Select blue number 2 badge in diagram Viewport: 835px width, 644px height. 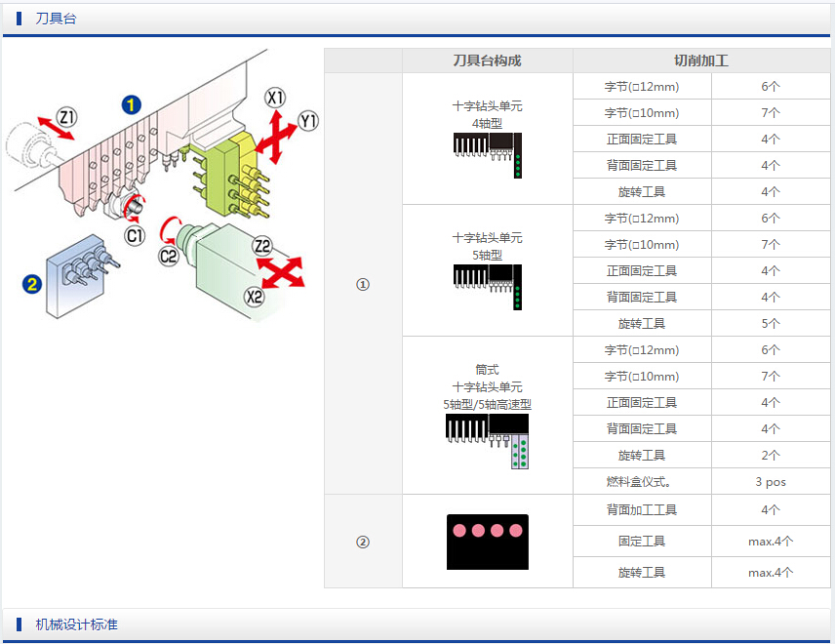coord(33,285)
